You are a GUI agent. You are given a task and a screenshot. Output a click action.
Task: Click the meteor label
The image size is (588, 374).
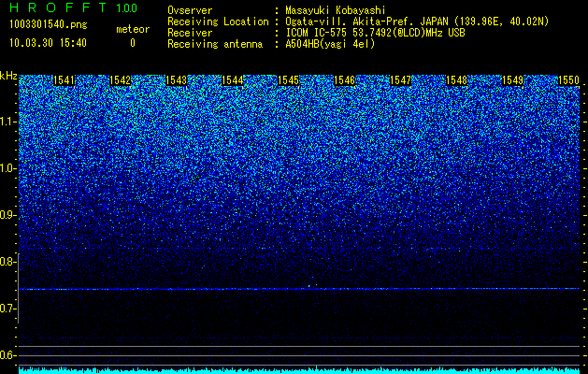(x=133, y=29)
